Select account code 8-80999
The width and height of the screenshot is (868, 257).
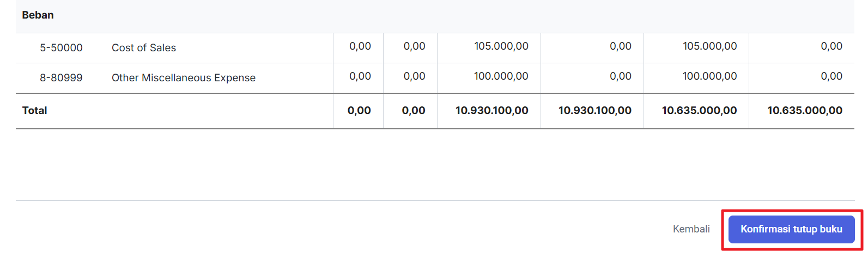[x=61, y=77]
